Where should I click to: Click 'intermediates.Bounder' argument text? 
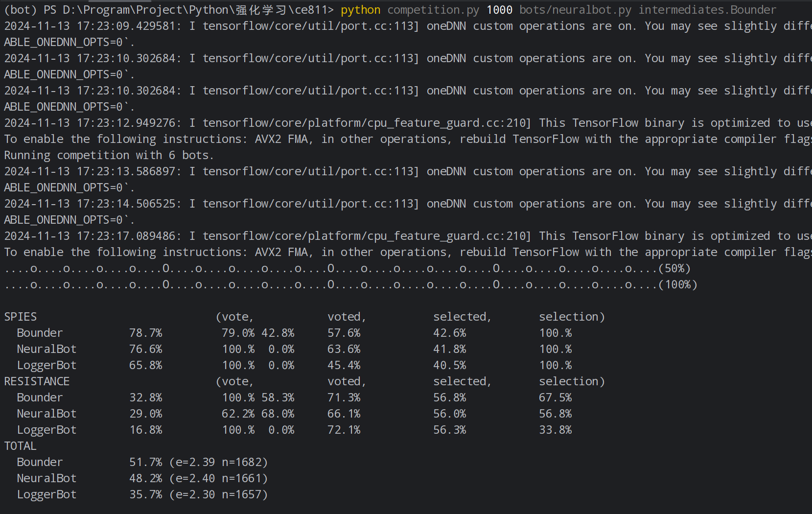[x=707, y=10]
